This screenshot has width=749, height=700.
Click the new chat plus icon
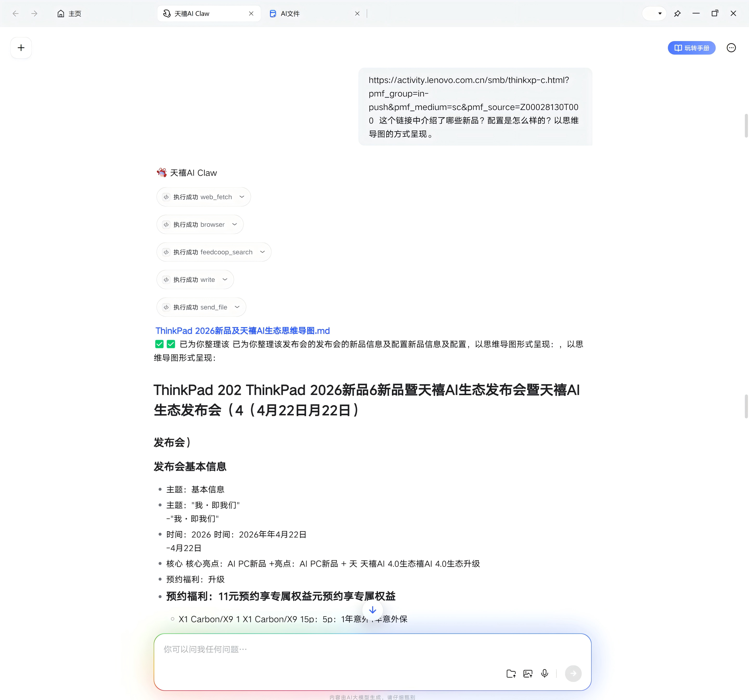tap(21, 48)
